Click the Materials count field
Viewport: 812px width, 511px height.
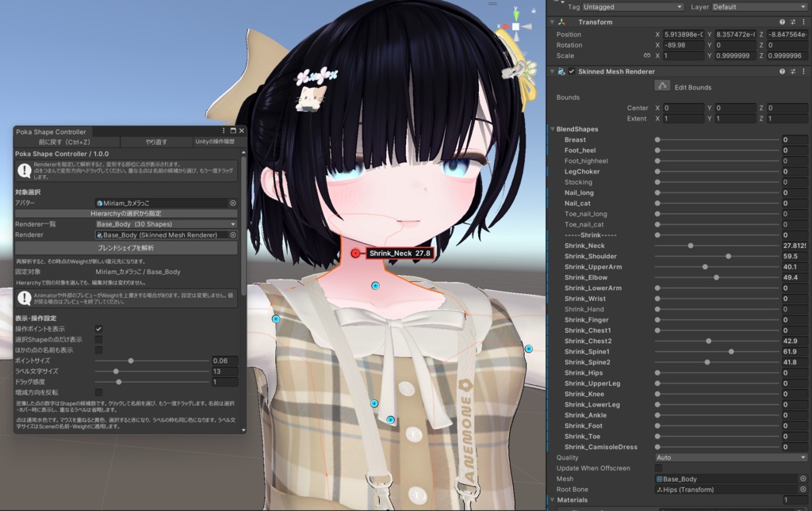click(x=794, y=500)
